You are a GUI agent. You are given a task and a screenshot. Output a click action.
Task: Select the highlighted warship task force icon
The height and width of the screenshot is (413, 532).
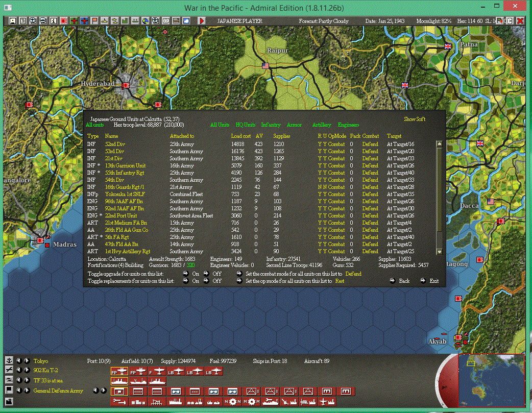pos(119,381)
